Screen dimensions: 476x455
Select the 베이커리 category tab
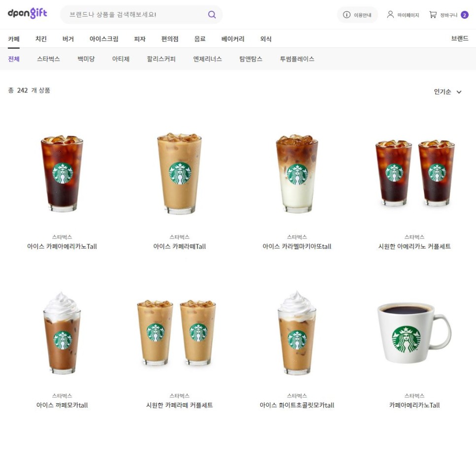(x=233, y=39)
